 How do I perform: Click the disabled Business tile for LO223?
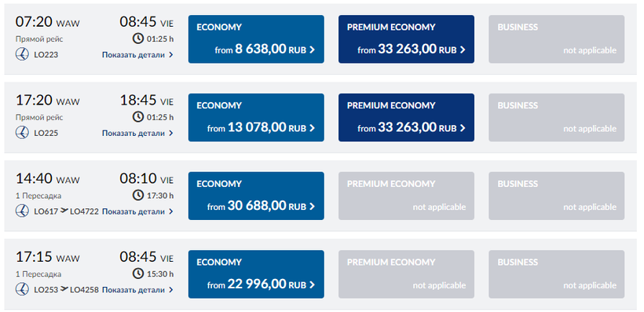[x=557, y=39]
